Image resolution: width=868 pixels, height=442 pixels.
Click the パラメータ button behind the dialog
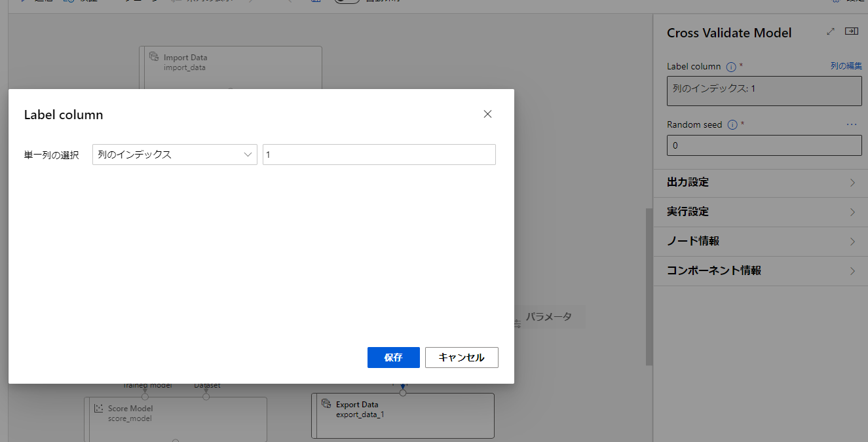click(549, 317)
